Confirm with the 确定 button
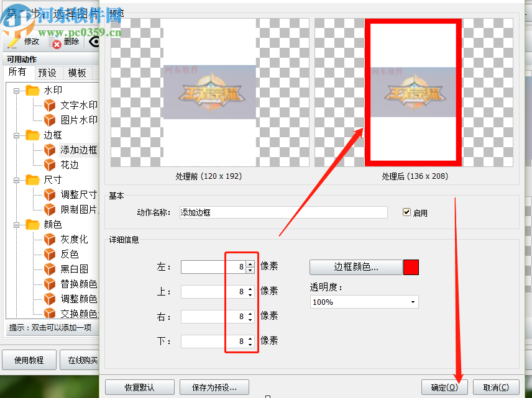 point(444,387)
